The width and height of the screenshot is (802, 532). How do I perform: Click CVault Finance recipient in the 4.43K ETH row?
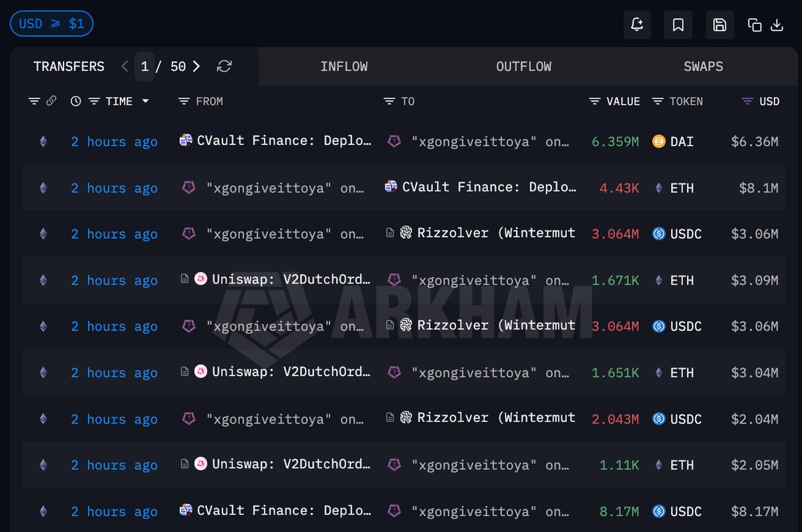489,187
